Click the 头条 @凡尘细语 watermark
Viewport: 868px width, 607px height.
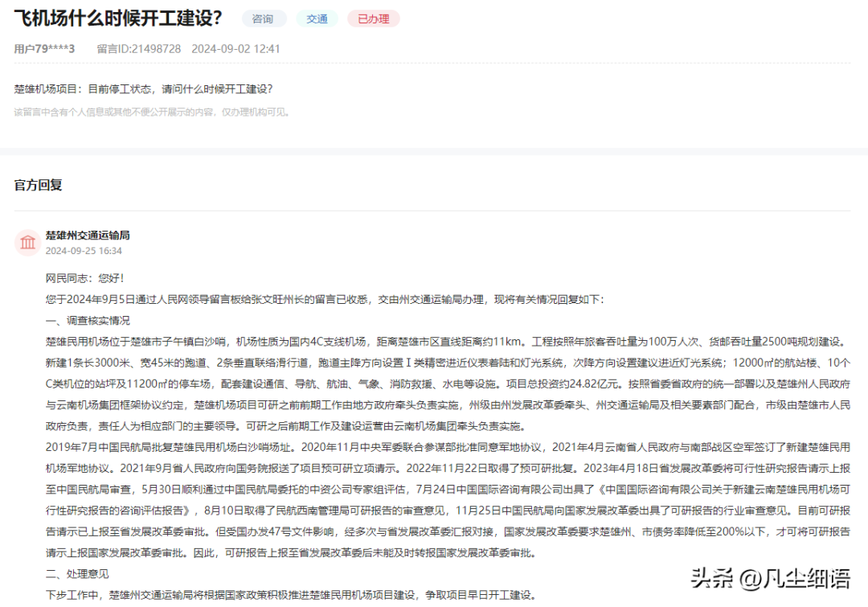click(770, 578)
